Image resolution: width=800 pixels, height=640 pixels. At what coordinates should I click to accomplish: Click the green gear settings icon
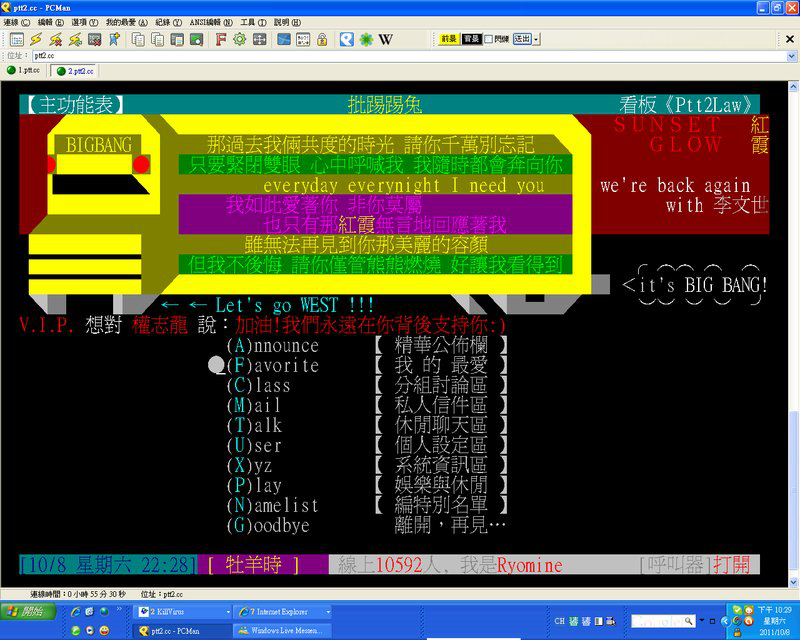(240, 40)
